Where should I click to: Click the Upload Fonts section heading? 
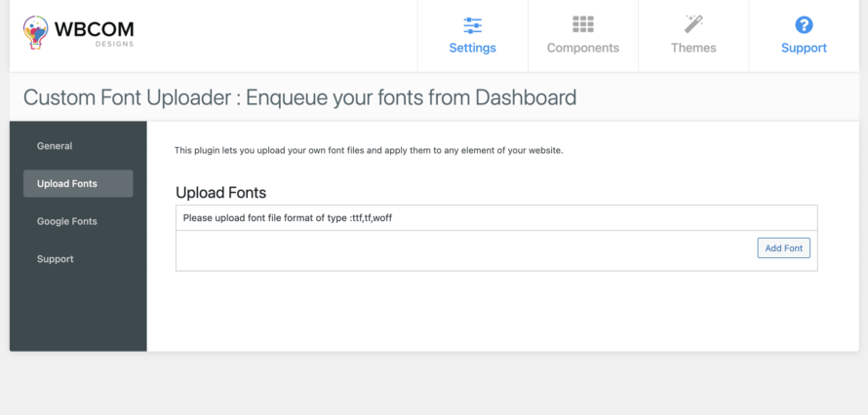pyautogui.click(x=220, y=193)
